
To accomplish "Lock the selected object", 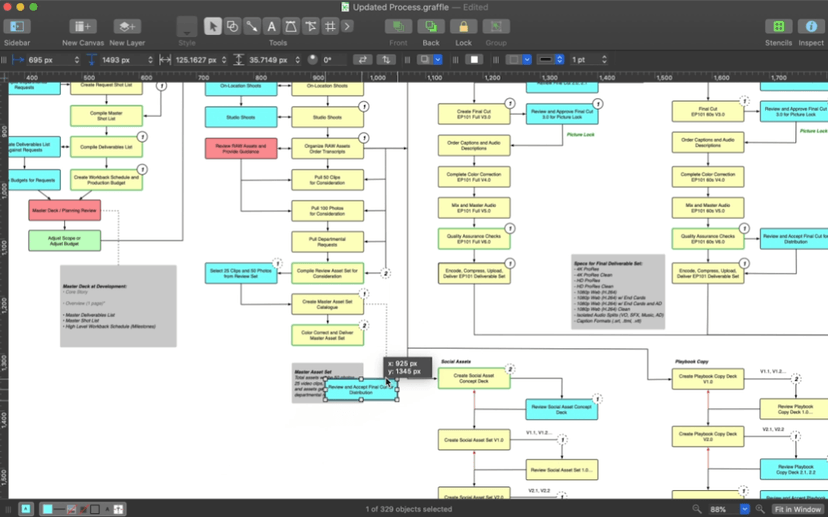I will click(464, 26).
